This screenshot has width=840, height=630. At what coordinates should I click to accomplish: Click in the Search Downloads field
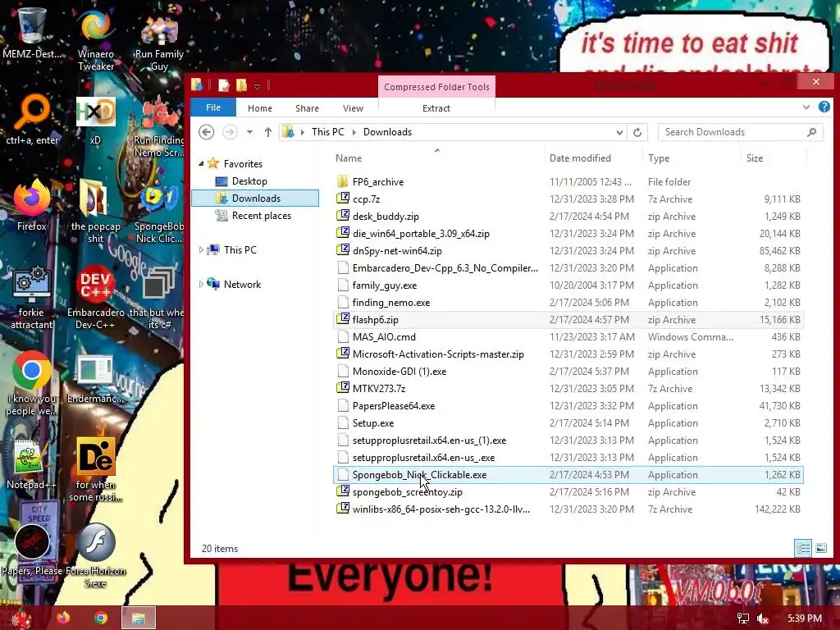(x=741, y=132)
